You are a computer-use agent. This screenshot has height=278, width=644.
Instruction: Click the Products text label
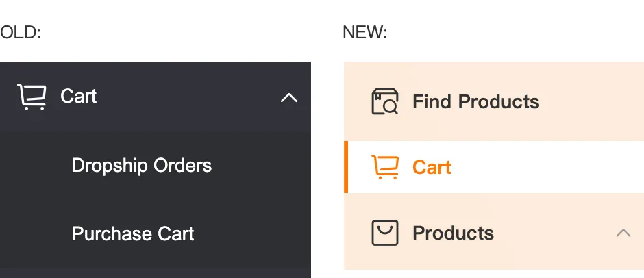click(453, 233)
